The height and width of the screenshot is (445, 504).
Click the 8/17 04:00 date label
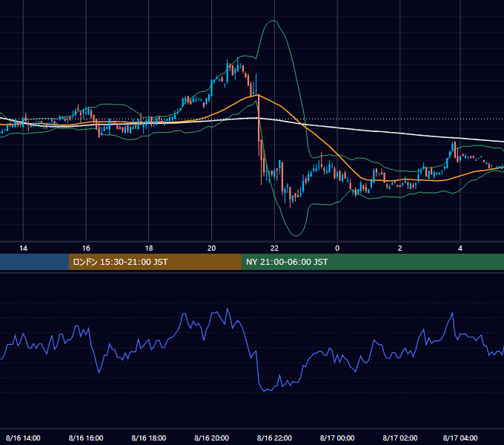460,438
